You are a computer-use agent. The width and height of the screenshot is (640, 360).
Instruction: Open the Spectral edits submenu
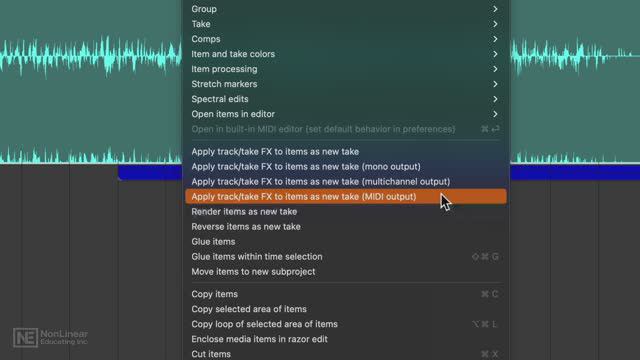pyautogui.click(x=346, y=99)
